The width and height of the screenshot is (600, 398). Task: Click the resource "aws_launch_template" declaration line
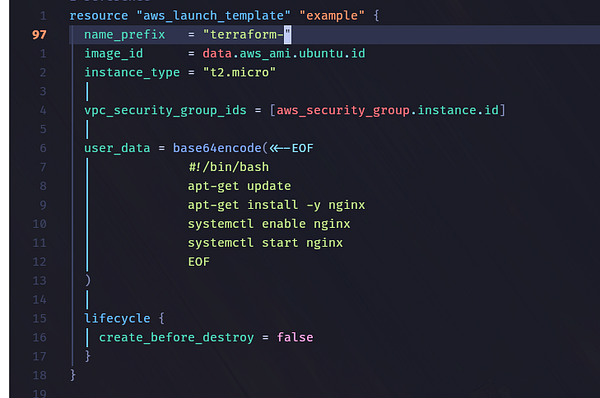pos(224,16)
